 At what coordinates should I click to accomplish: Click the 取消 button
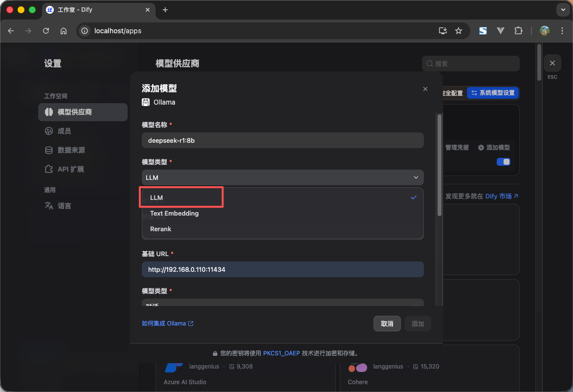pyautogui.click(x=387, y=324)
